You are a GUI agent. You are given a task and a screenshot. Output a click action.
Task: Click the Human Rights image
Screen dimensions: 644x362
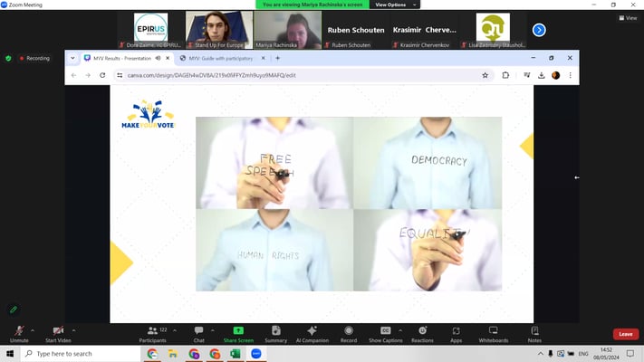[x=274, y=251]
